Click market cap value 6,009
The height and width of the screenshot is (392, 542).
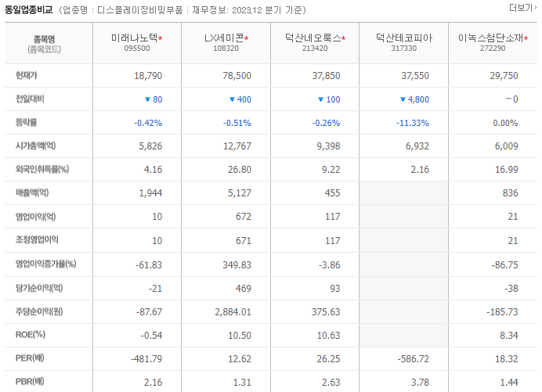[507, 146]
